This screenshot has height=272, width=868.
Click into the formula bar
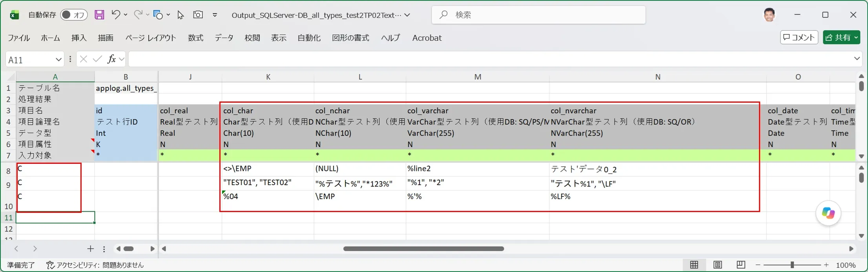tap(491, 59)
